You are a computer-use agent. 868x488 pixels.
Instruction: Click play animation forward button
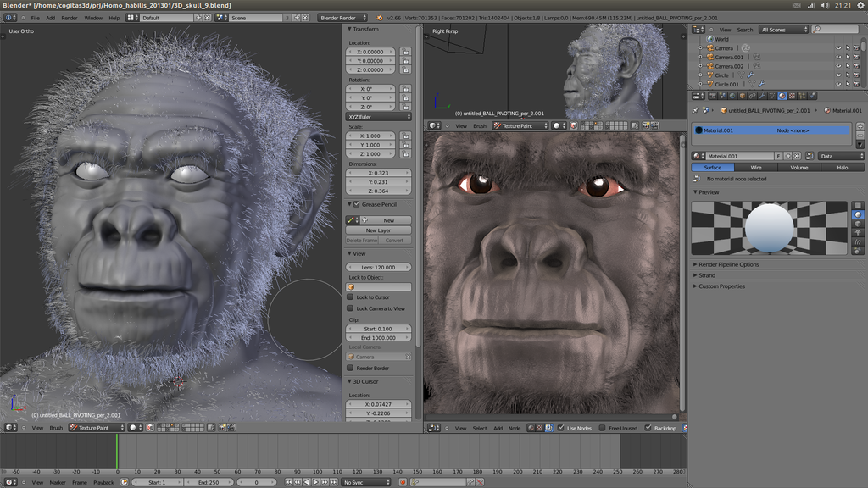point(315,482)
